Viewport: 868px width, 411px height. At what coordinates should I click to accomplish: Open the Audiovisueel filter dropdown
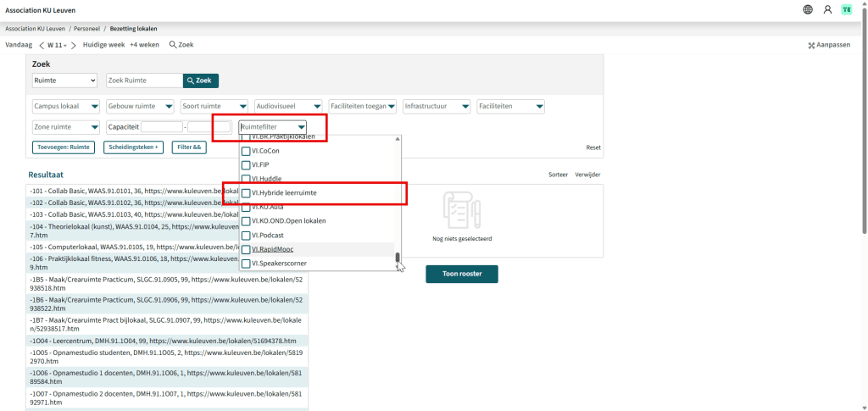pos(287,106)
